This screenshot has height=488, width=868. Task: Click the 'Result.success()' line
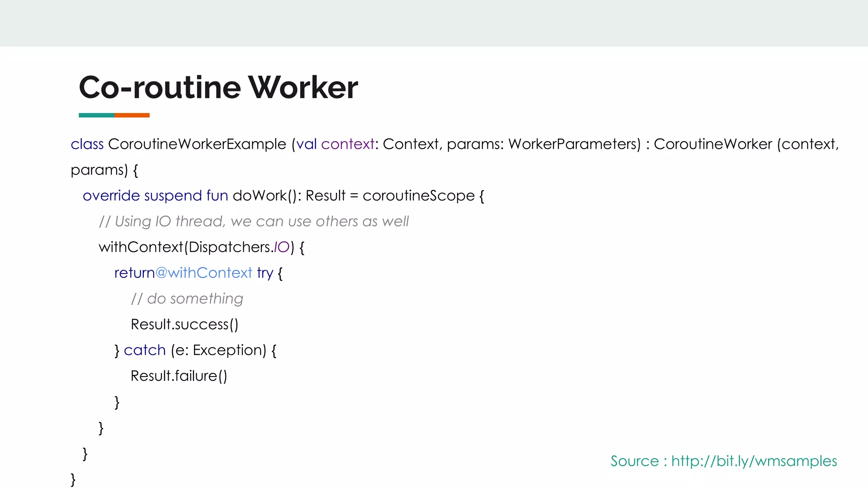[184, 324]
